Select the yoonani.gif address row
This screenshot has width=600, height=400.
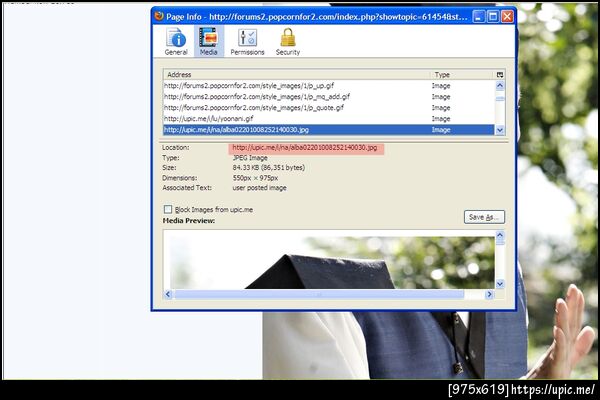coord(329,119)
